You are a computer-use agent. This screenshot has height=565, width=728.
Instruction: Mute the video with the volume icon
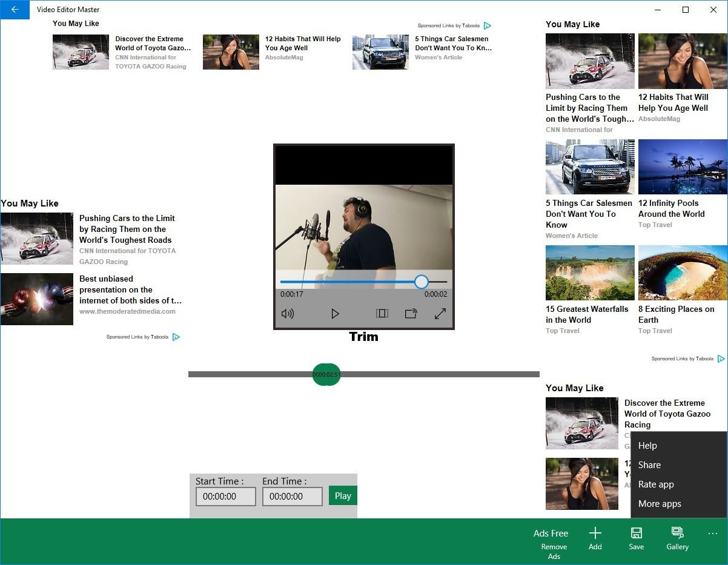[288, 314]
